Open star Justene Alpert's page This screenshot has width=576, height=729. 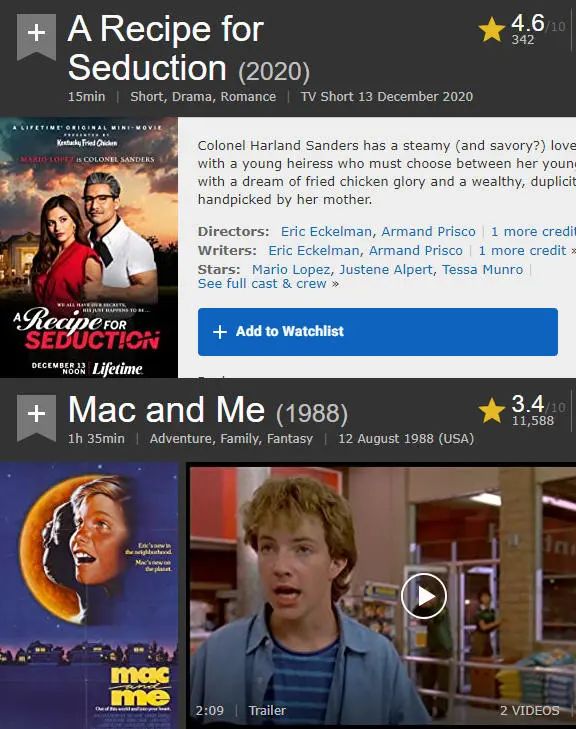pos(386,270)
